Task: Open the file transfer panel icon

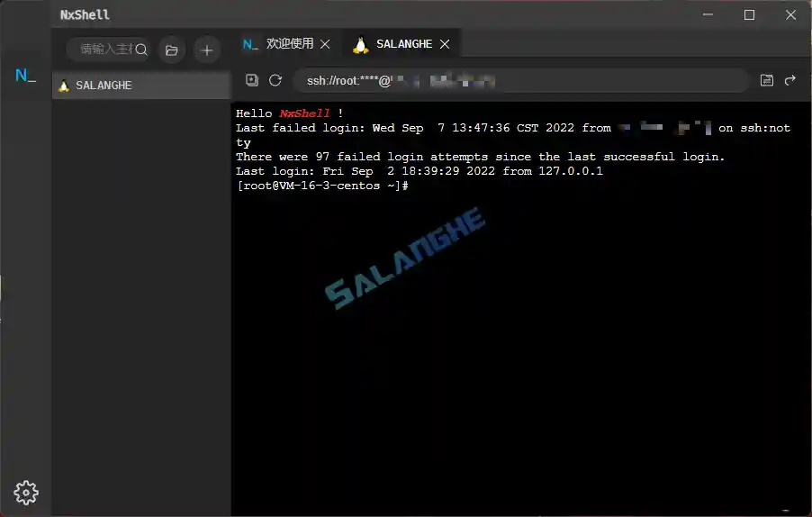Action: [767, 80]
